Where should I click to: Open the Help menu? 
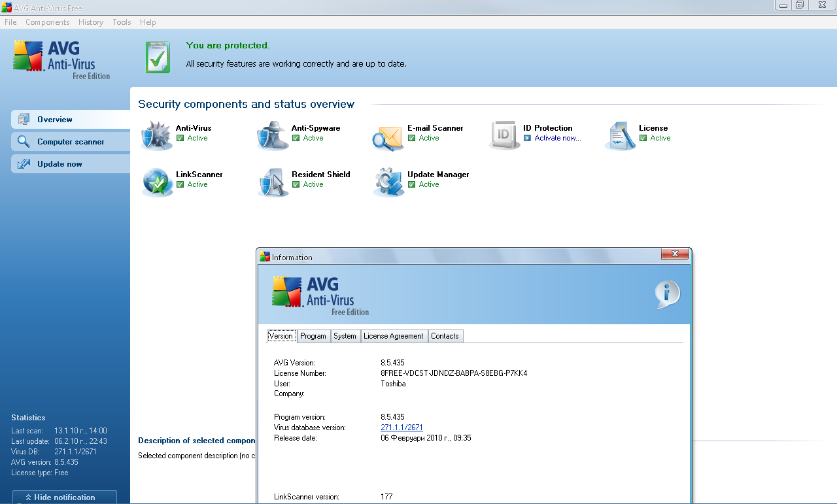point(148,22)
